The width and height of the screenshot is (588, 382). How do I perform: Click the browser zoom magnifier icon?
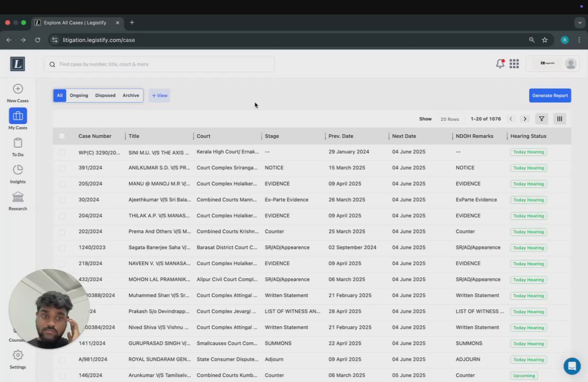(532, 40)
